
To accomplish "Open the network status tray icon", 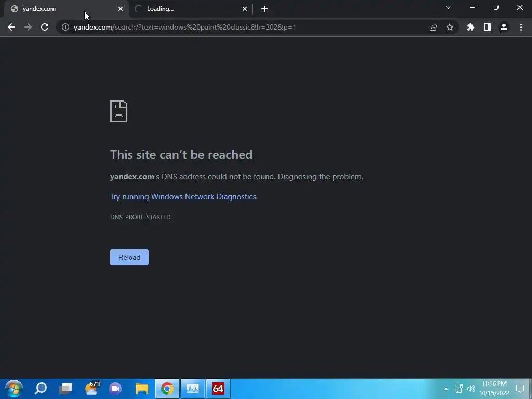I will (459, 389).
